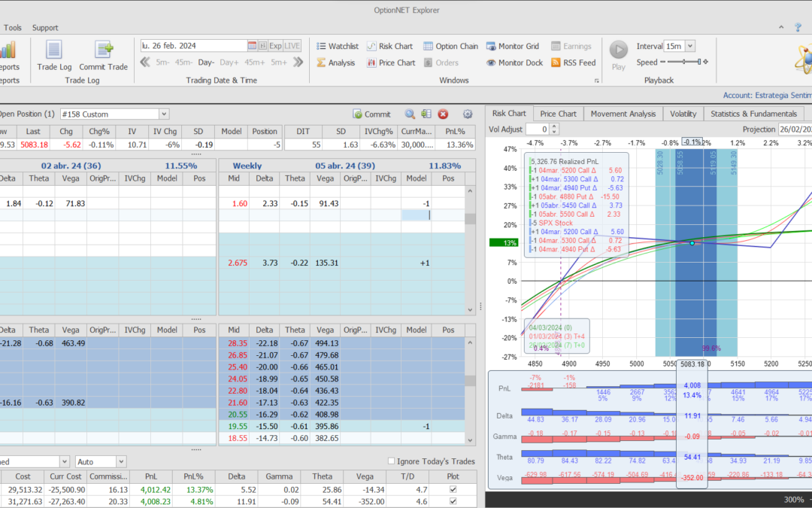The image size is (812, 508).
Task: Open position settings gear icon
Action: [x=468, y=114]
